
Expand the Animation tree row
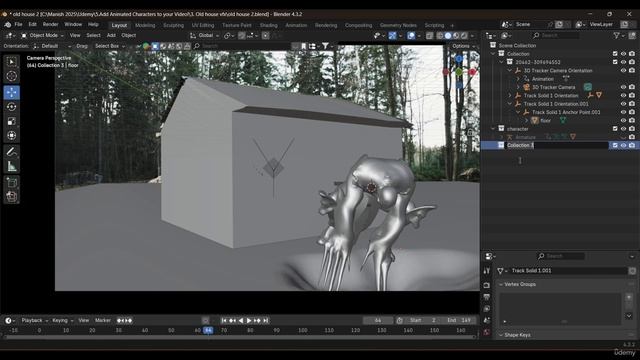click(518, 79)
